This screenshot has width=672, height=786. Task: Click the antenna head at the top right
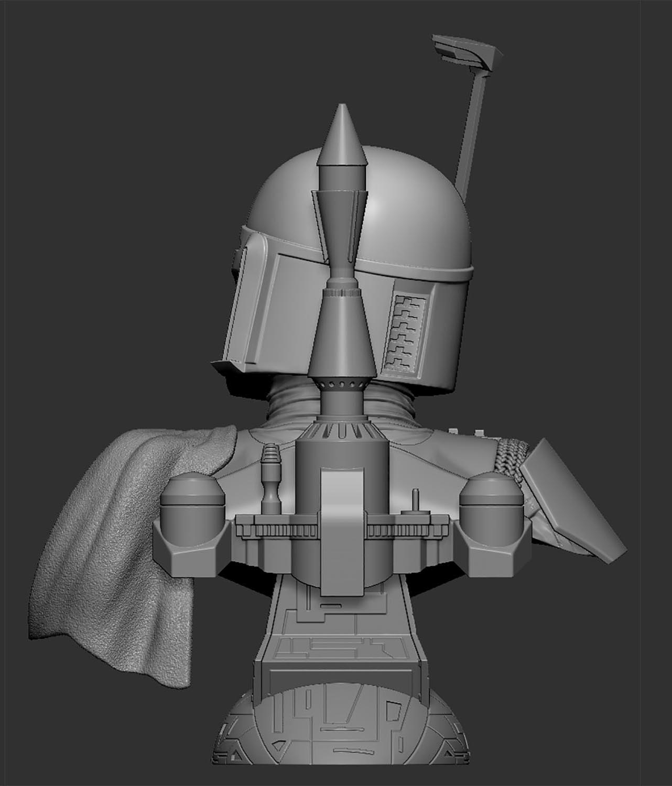coord(464,50)
